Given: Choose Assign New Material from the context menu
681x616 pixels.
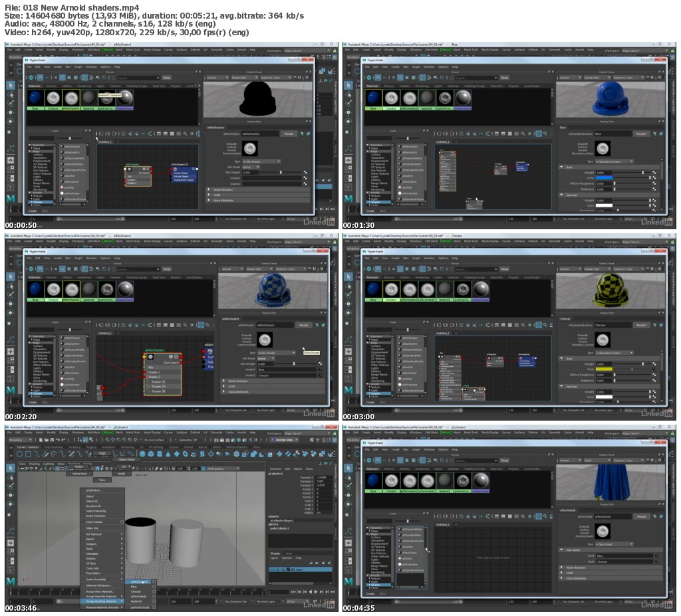Looking at the screenshot, I should point(100,591).
